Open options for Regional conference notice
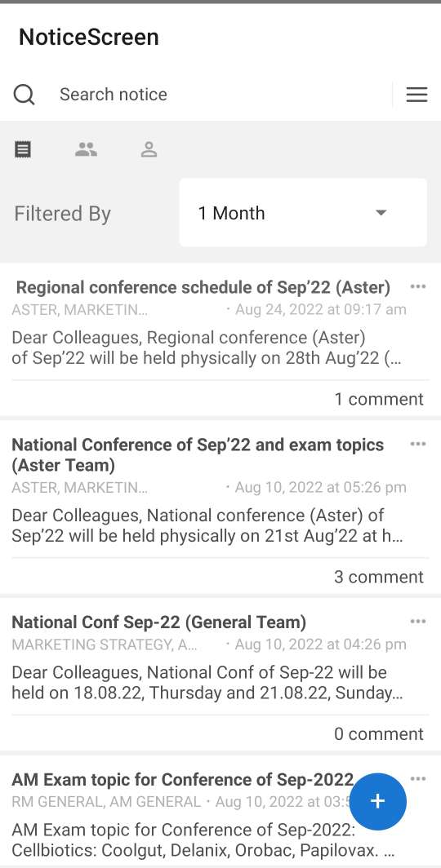 point(418,287)
